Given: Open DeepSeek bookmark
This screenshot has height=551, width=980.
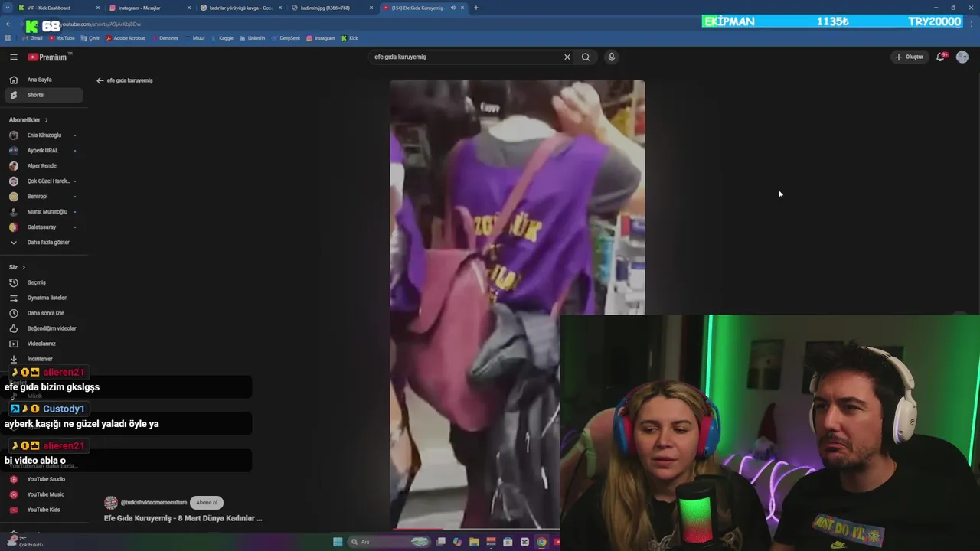Looking at the screenshot, I should [x=286, y=38].
